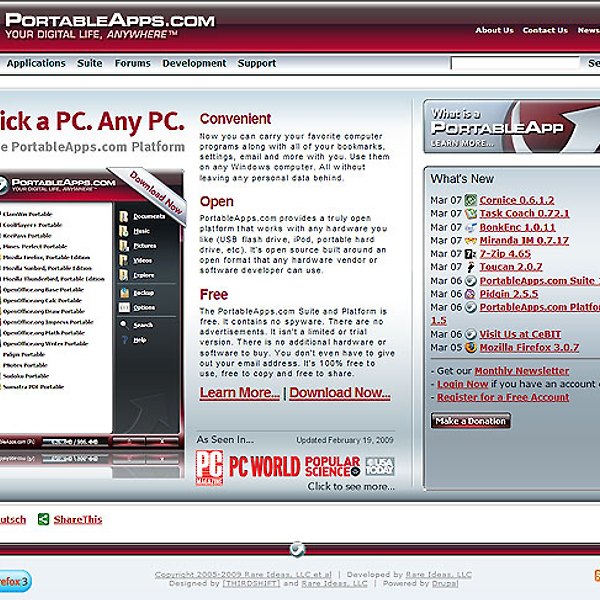The image size is (600, 600).
Task: Click the PortableApps.com Suite icon
Action: click(470, 280)
